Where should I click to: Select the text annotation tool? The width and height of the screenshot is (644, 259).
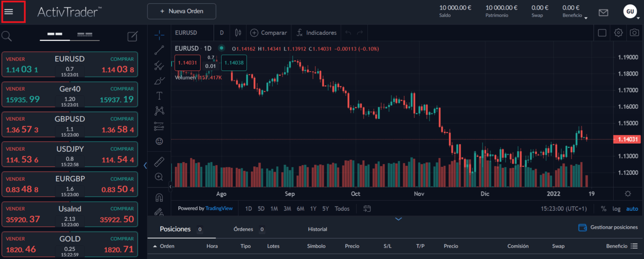point(159,96)
